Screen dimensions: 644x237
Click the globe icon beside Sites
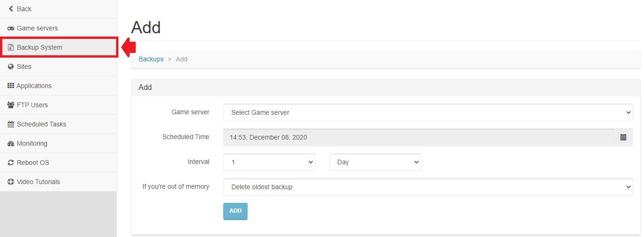pyautogui.click(x=11, y=67)
